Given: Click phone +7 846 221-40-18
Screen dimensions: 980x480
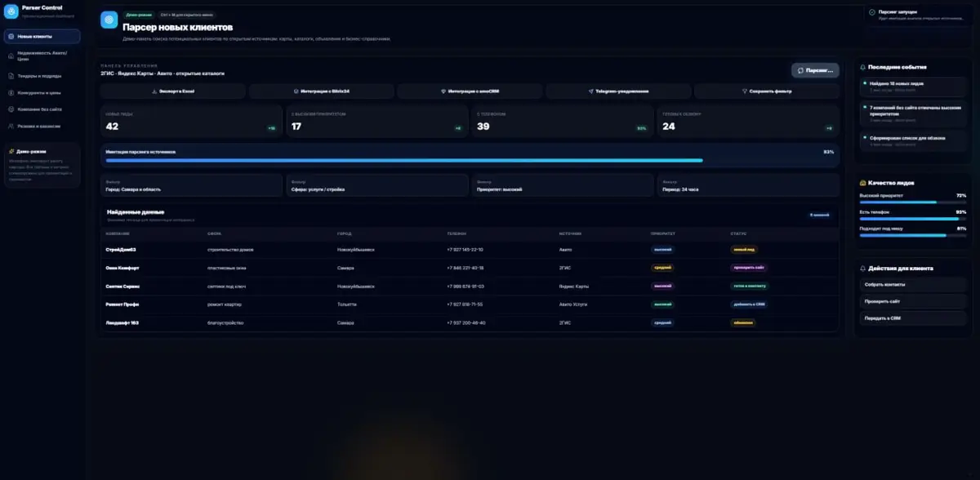Looking at the screenshot, I should point(465,268).
